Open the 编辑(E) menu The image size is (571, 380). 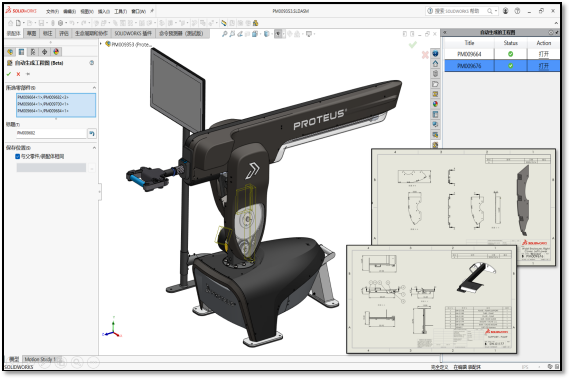[x=70, y=12]
